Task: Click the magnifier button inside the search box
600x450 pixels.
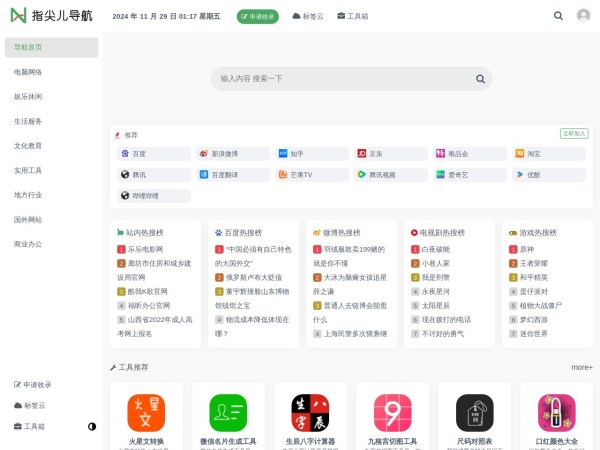Action: point(480,79)
